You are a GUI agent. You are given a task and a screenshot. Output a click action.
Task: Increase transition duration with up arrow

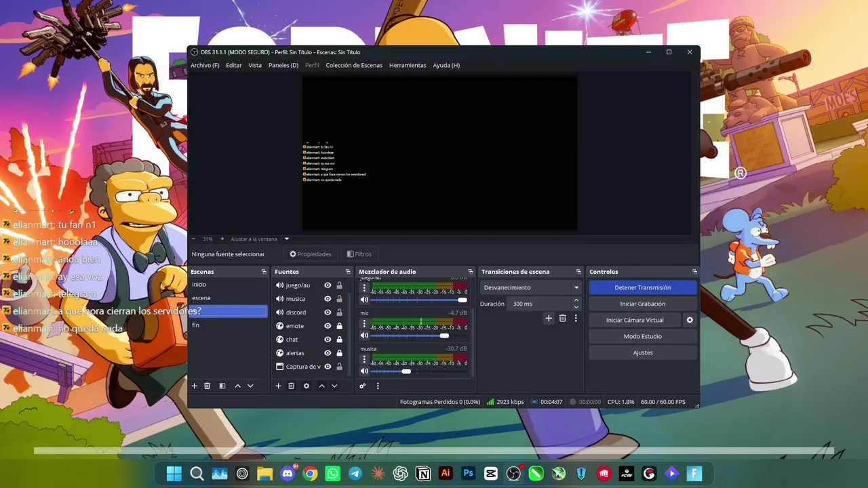[x=576, y=300]
